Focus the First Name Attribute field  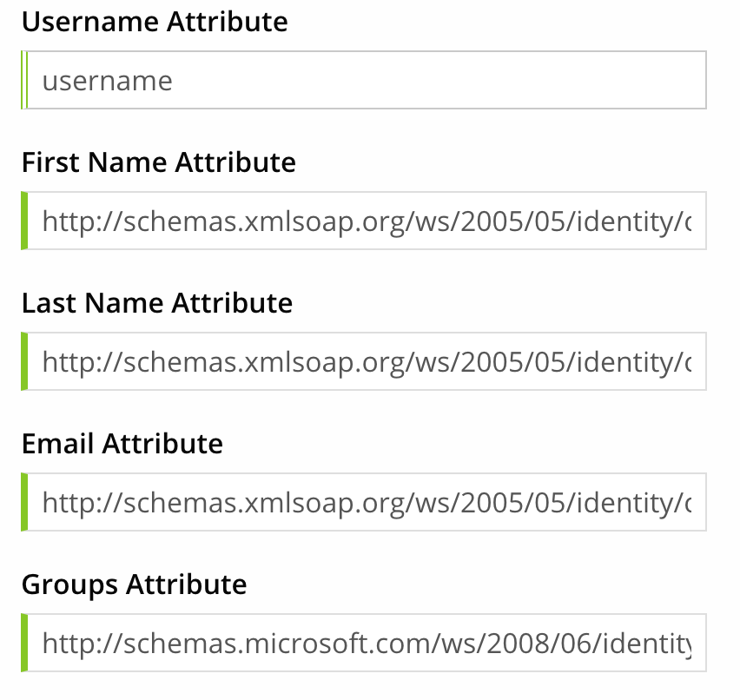click(x=434, y=221)
